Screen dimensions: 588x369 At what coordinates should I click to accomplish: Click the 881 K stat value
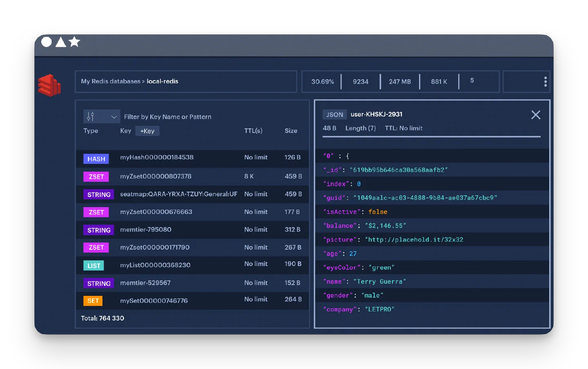[439, 82]
